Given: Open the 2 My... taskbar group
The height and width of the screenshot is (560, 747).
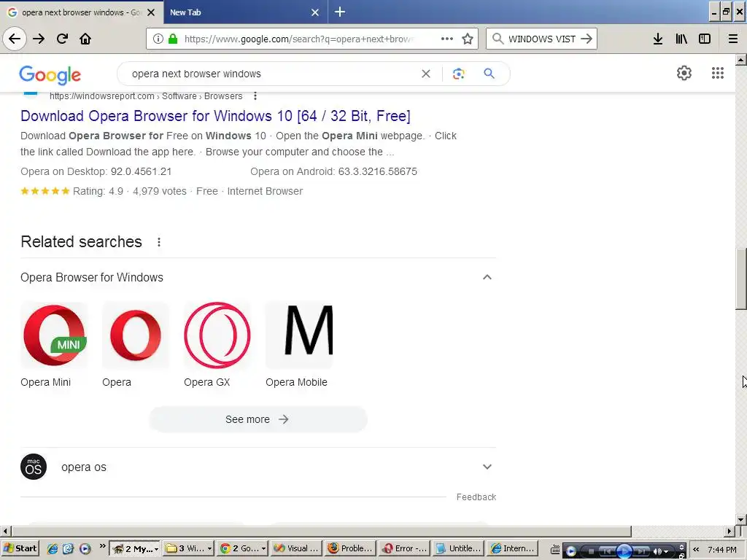Looking at the screenshot, I should [x=135, y=548].
